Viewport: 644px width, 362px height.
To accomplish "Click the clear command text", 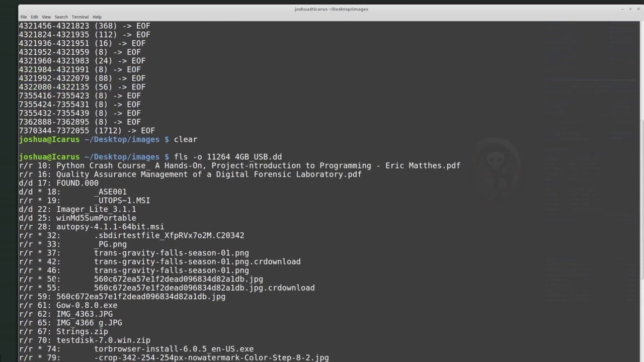I will pos(186,139).
